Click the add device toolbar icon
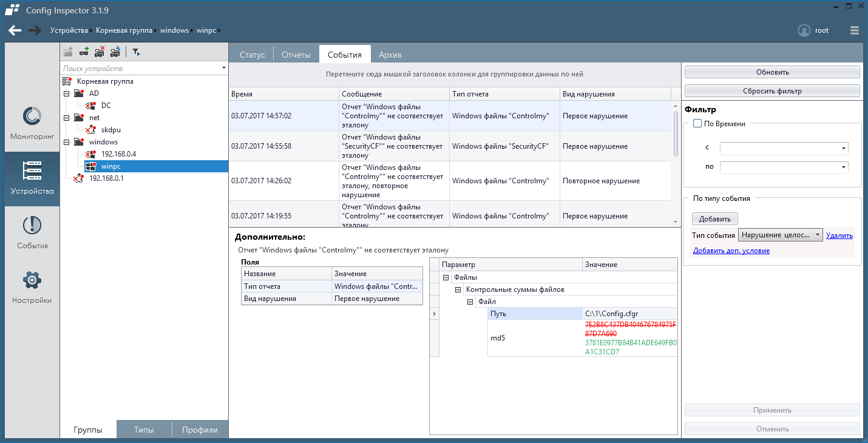Viewport: 868px width, 443px height. pos(84,52)
